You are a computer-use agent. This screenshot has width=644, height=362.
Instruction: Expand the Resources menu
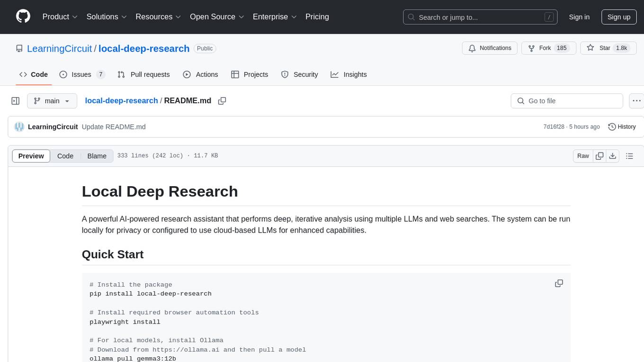coord(159,17)
